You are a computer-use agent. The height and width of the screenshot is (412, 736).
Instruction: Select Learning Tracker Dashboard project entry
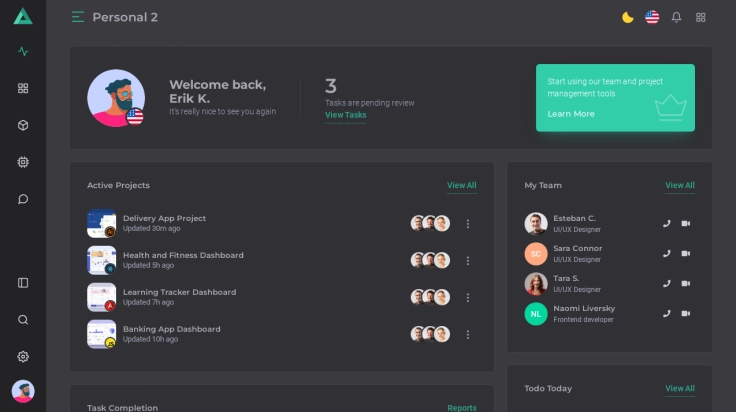click(179, 292)
